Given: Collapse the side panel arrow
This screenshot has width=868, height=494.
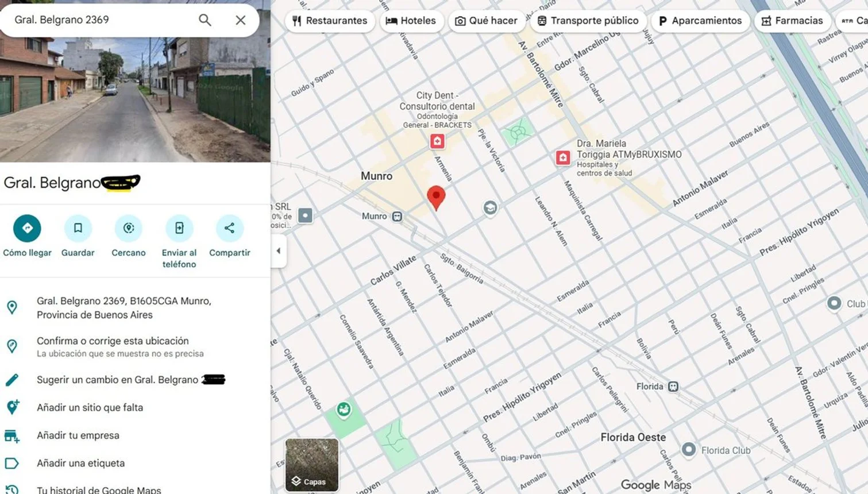Looking at the screenshot, I should tap(279, 250).
